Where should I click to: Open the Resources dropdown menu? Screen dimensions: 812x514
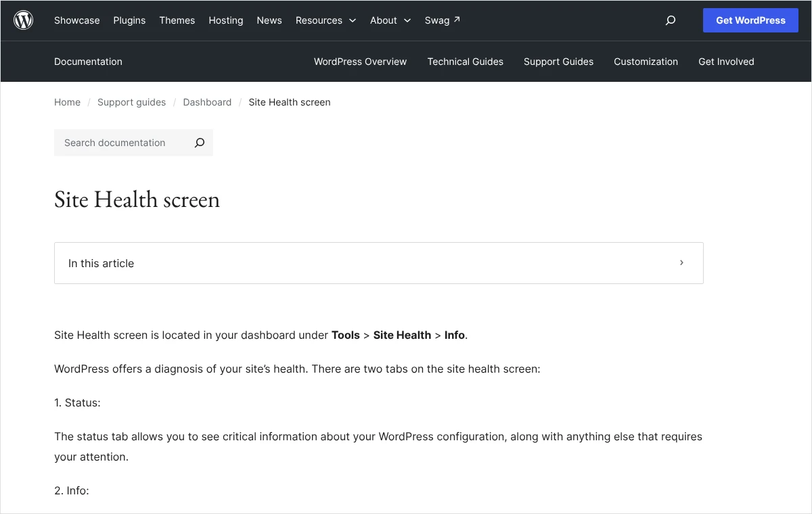tap(326, 20)
